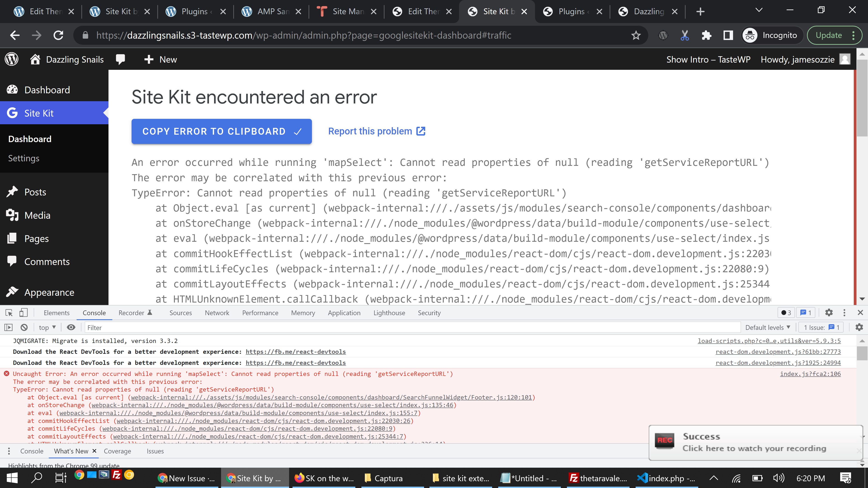Open comments bubble icon in admin bar

pos(120,60)
